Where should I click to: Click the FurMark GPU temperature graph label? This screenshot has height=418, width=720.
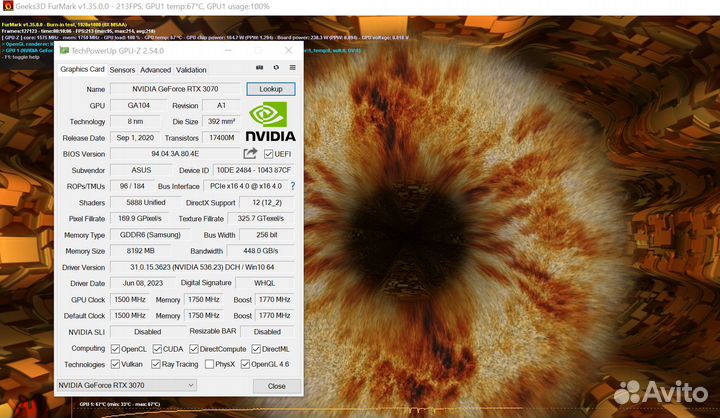coord(120,404)
